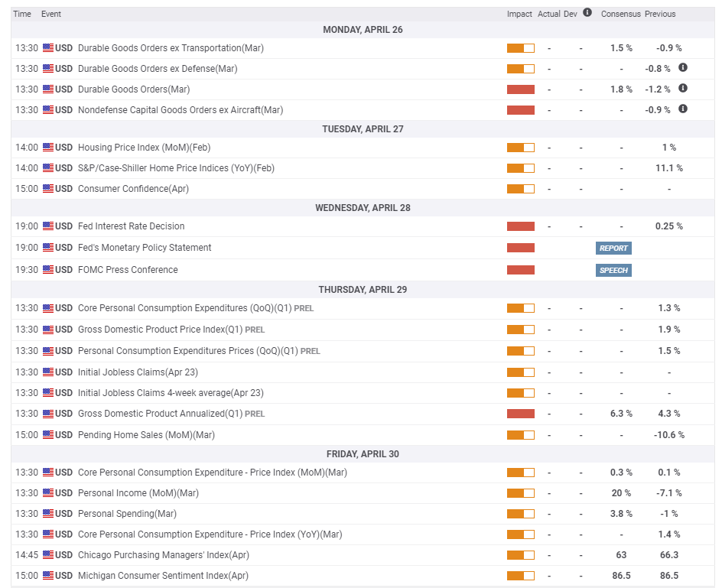Open Personal Income (MoM)(Mar) event
This screenshot has width=722, height=588.
click(138, 492)
